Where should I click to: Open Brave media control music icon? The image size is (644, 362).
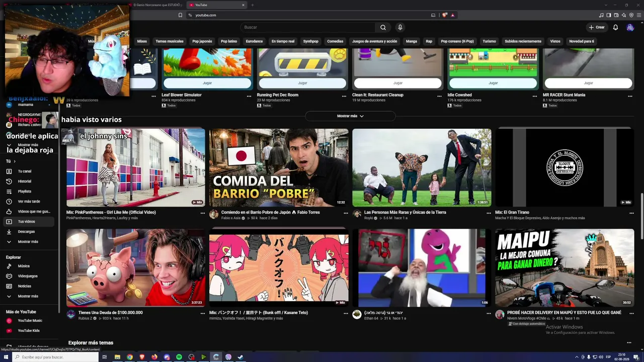601,15
